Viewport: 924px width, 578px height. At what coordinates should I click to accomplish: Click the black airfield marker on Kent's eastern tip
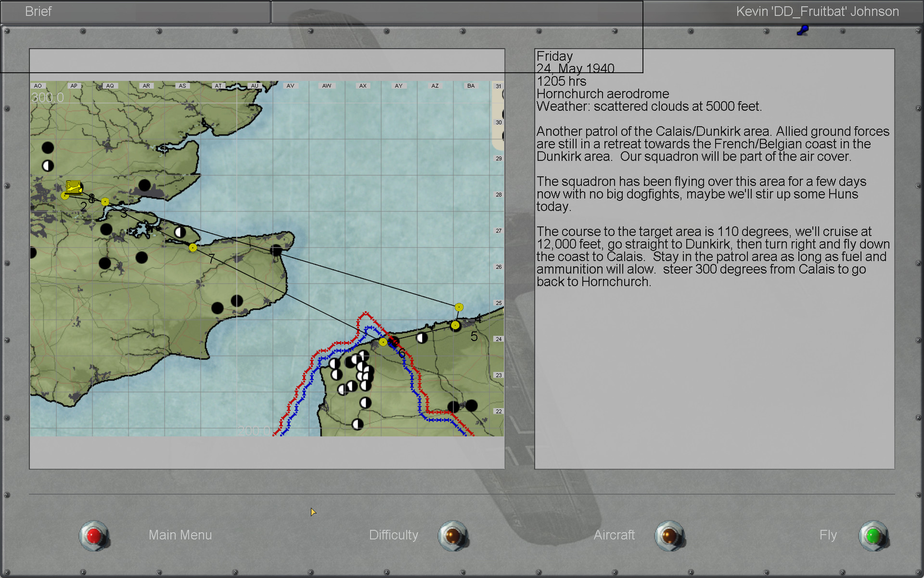point(276,250)
